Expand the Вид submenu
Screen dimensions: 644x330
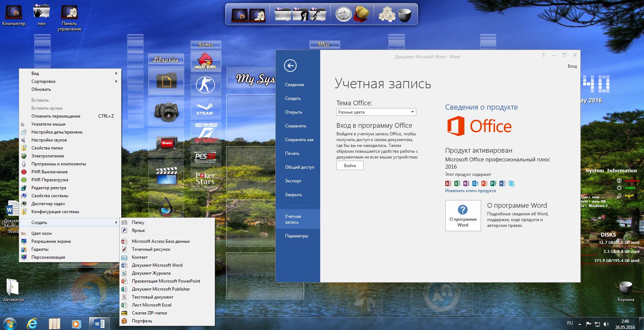tap(70, 73)
